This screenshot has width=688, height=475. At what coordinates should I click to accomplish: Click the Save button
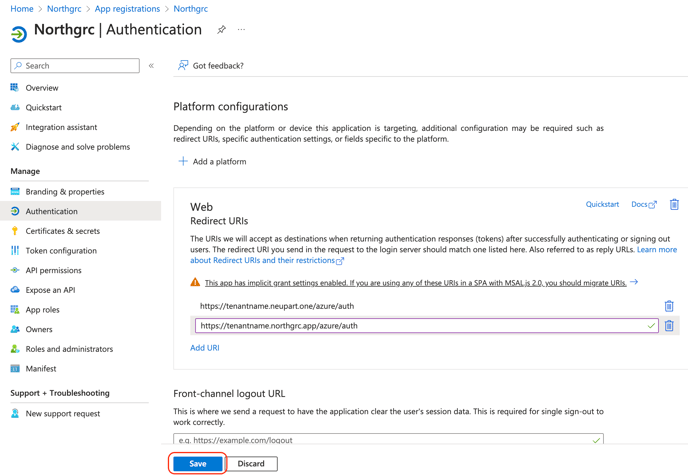(x=198, y=464)
